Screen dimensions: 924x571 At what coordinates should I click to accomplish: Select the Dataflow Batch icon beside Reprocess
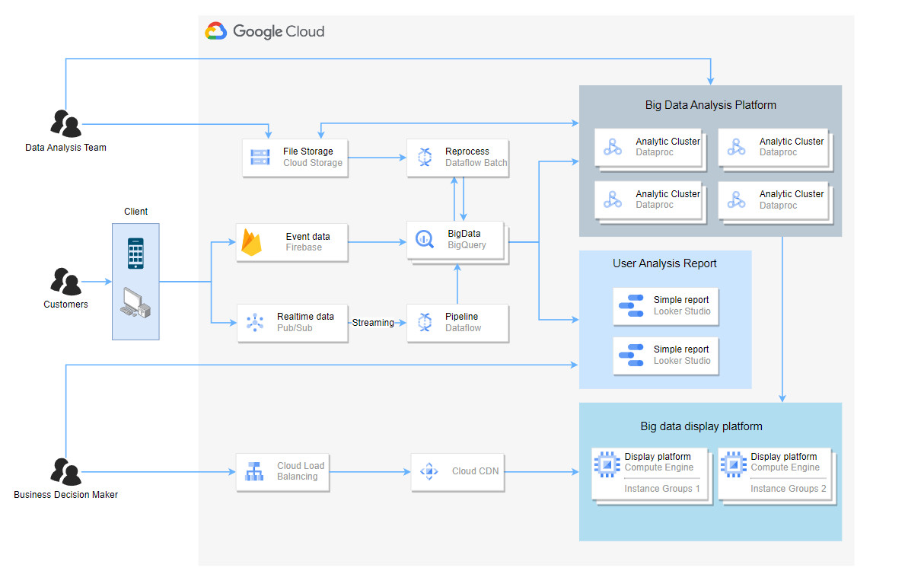pos(425,158)
